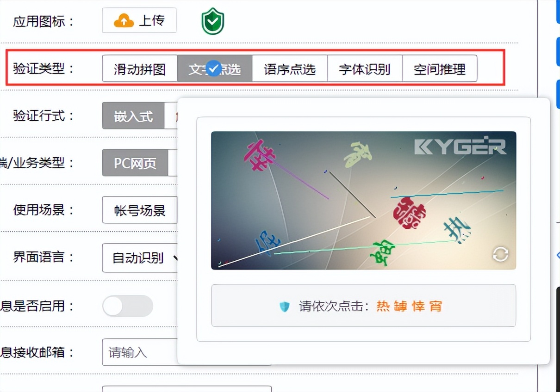Click the 上传 upload button
This screenshot has height=392, width=560.
click(139, 20)
